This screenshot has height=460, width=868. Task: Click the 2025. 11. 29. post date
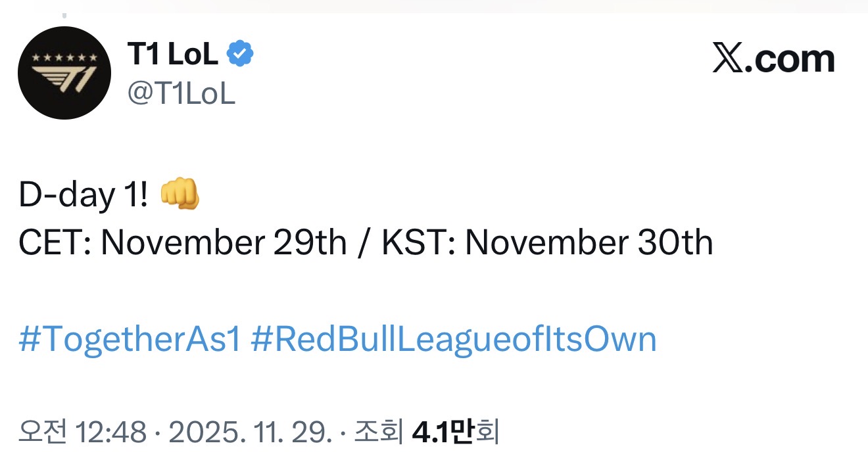pos(250,432)
